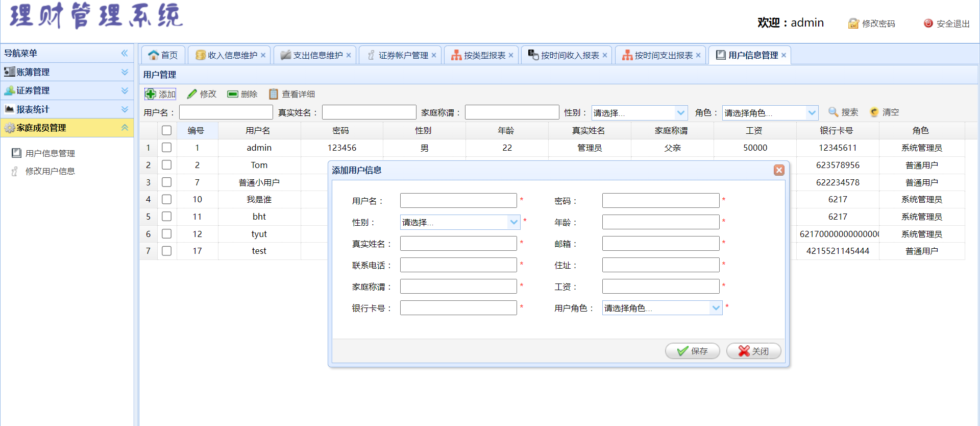Check the row for user test
This screenshot has width=980, height=426.
point(166,251)
